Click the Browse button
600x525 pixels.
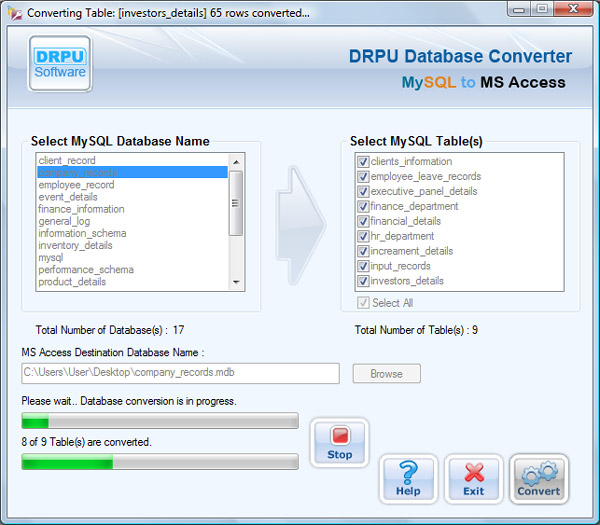[386, 373]
